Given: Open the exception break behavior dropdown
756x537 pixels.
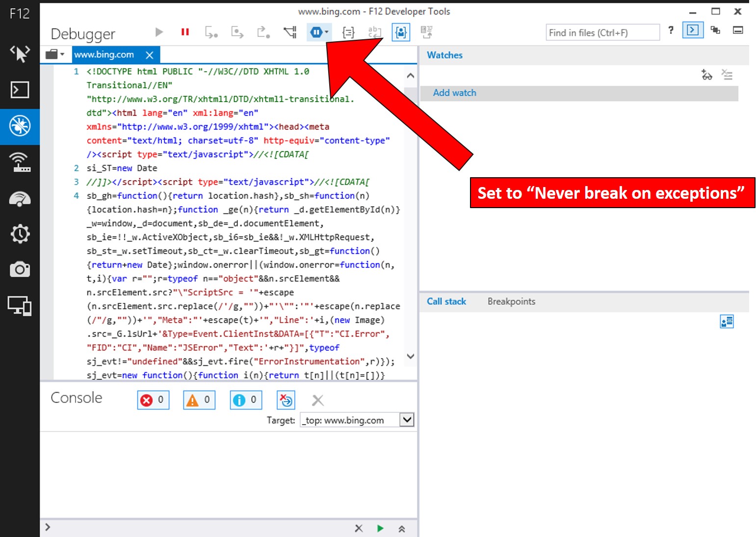Looking at the screenshot, I should [319, 32].
